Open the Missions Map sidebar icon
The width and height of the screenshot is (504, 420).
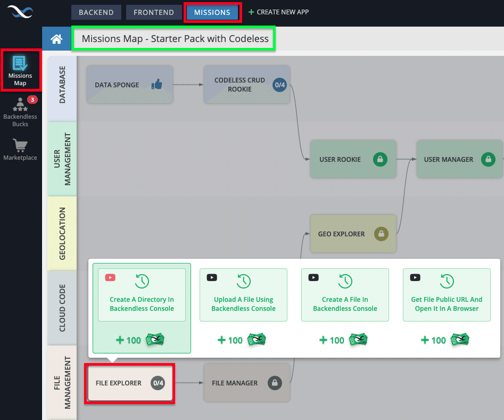coord(20,63)
